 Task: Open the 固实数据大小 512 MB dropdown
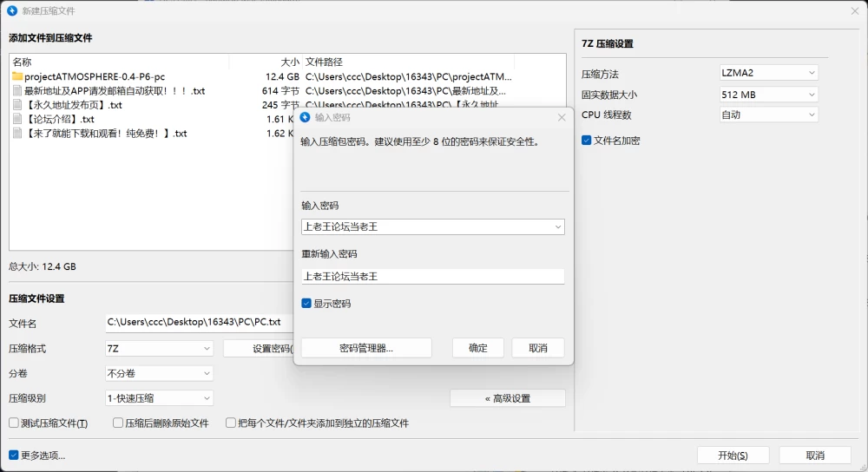pyautogui.click(x=768, y=95)
